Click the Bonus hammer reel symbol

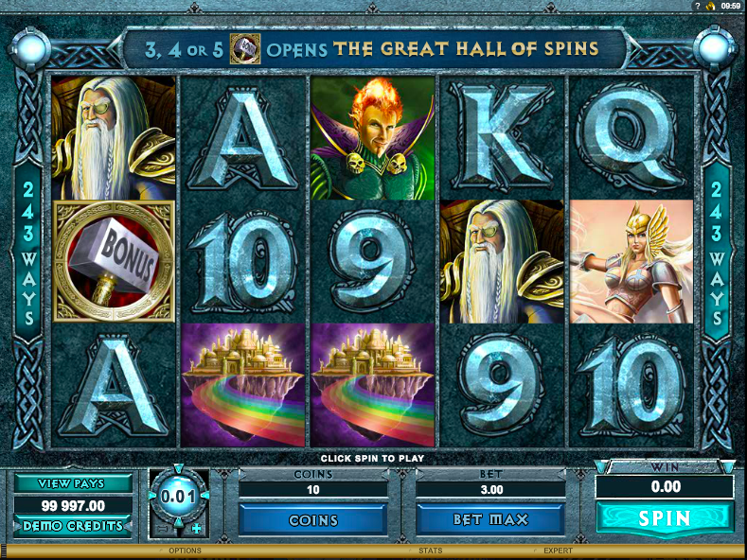pos(114,261)
